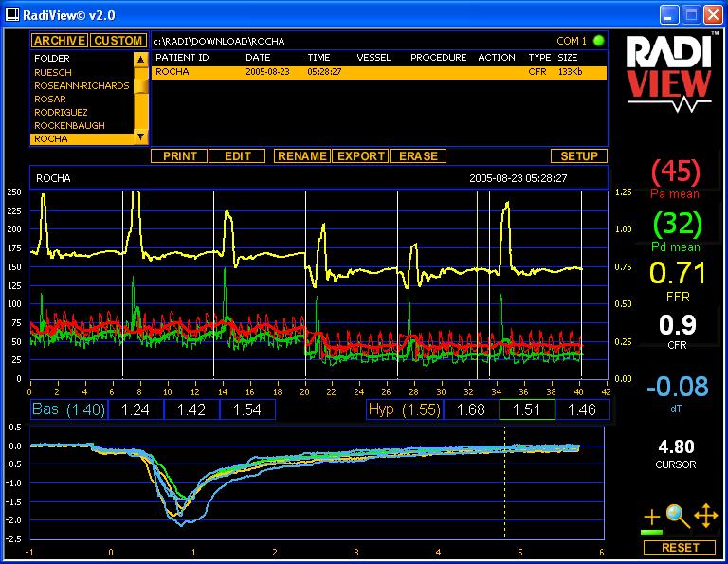Click the ROCHA recording title above the graph
The image size is (728, 564).
point(53,178)
